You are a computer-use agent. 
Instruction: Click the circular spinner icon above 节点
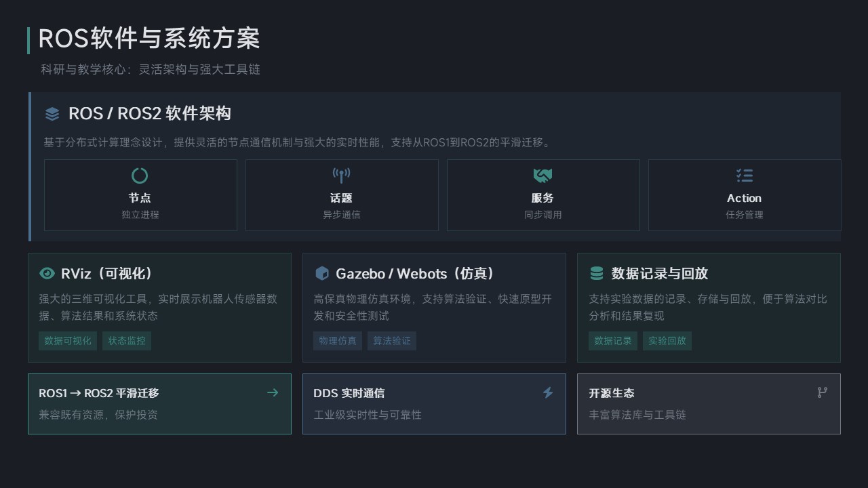[140, 176]
